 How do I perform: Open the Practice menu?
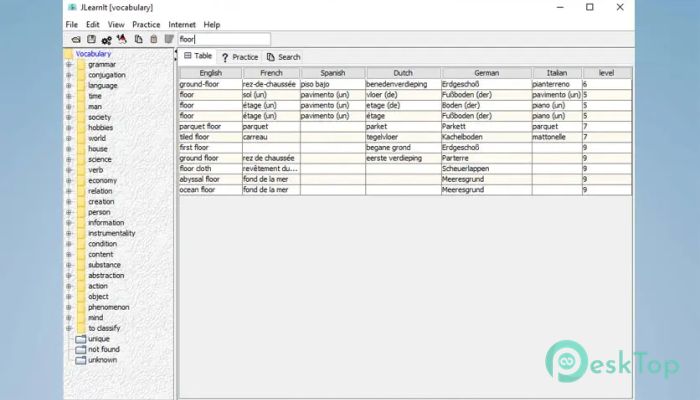point(146,25)
